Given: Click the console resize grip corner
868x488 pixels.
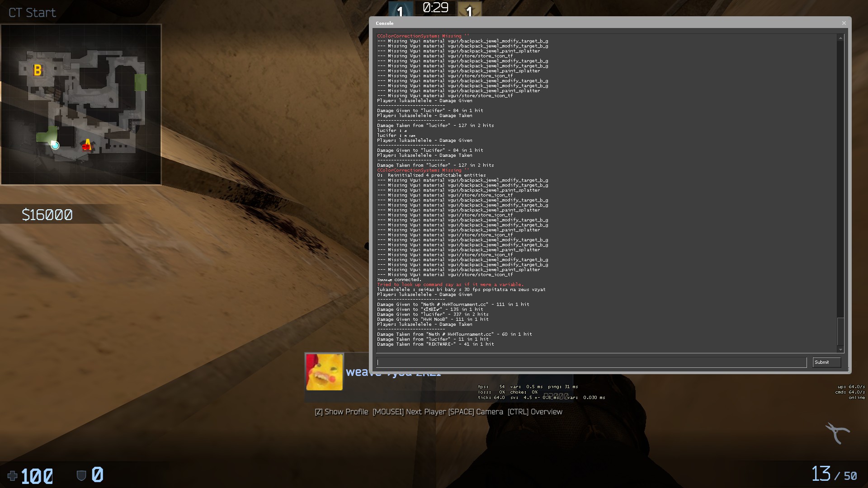Looking at the screenshot, I should 848,370.
